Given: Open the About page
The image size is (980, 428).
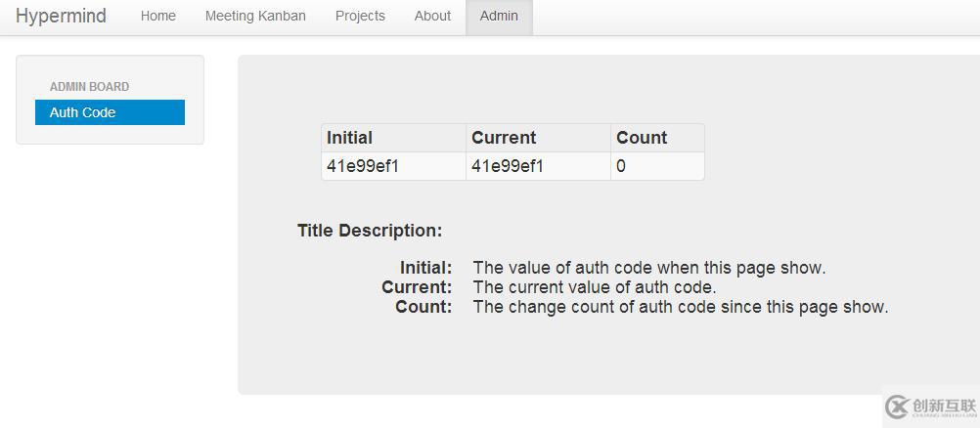Looking at the screenshot, I should click(432, 16).
